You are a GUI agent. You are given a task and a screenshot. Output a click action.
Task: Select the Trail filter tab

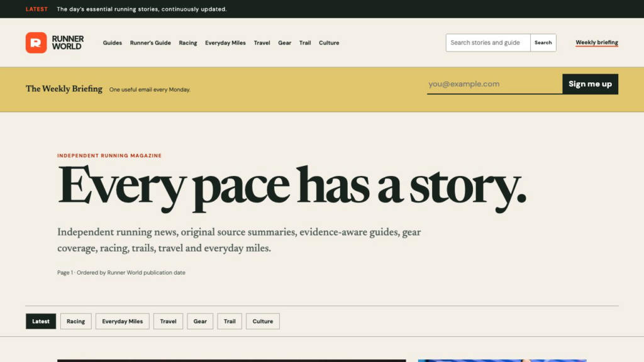[x=229, y=321]
